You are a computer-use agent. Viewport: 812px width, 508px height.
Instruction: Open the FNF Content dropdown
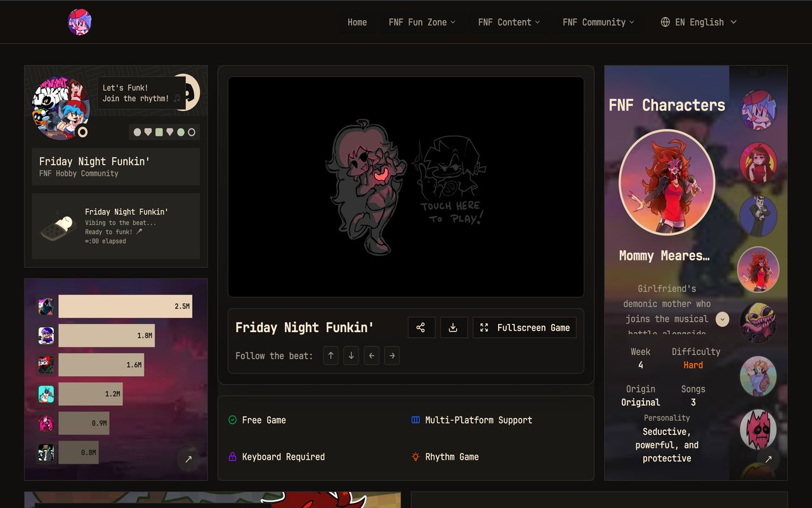pyautogui.click(x=509, y=22)
